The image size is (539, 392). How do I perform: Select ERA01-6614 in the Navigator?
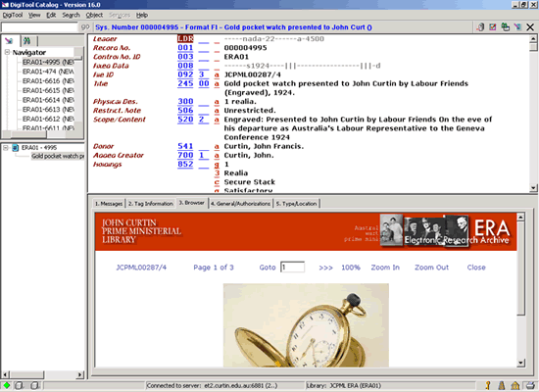tap(48, 100)
